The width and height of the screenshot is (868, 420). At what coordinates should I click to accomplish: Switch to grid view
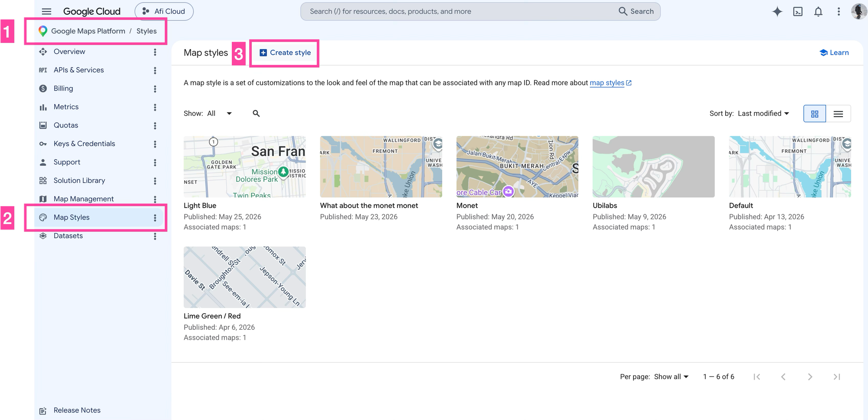[x=815, y=114]
